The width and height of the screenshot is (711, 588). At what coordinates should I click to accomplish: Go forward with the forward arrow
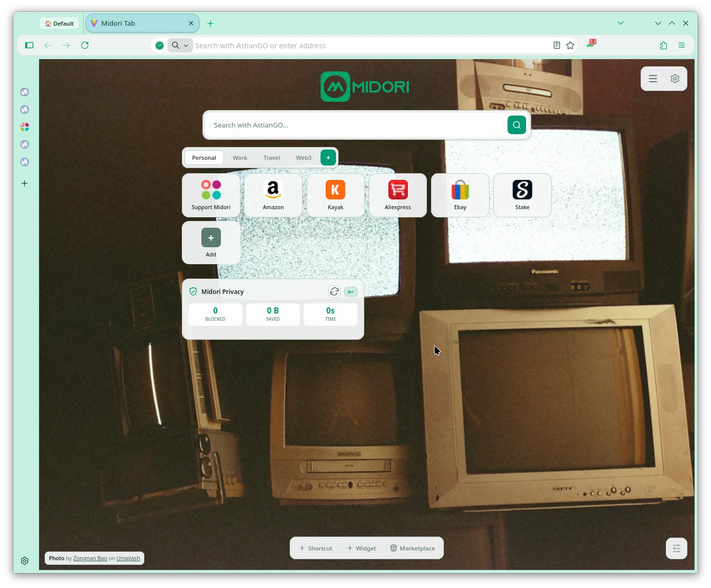66,45
